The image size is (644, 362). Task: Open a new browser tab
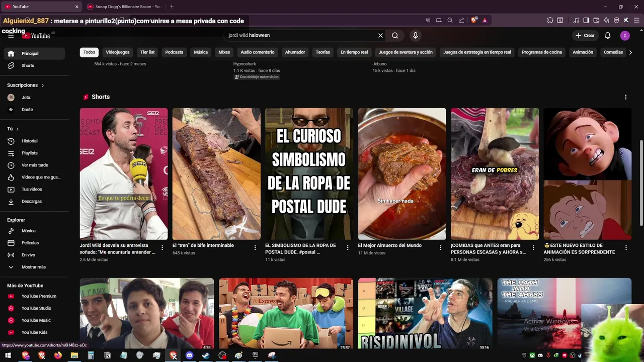(x=172, y=7)
